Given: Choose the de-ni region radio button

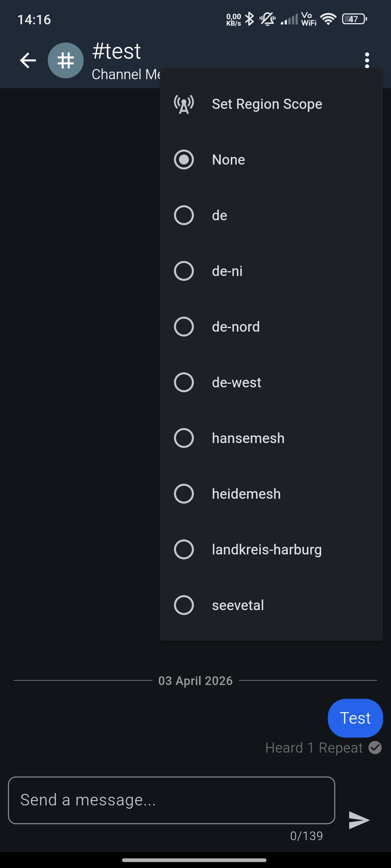Looking at the screenshot, I should coord(184,271).
